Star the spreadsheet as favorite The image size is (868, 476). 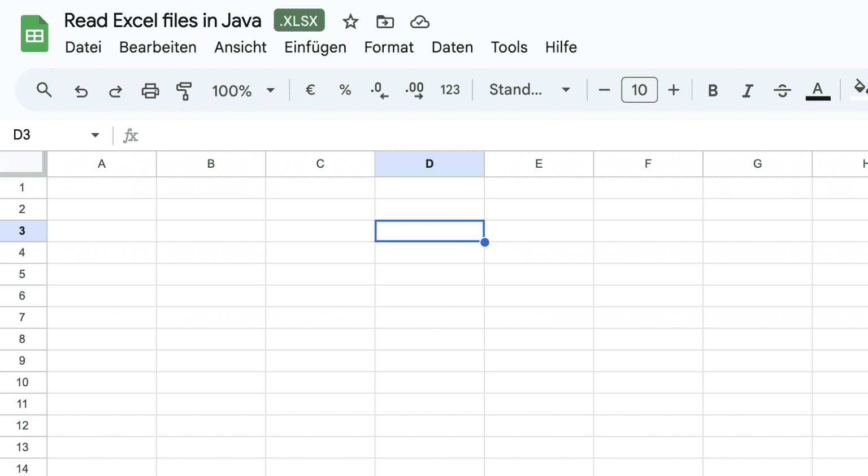pyautogui.click(x=350, y=21)
